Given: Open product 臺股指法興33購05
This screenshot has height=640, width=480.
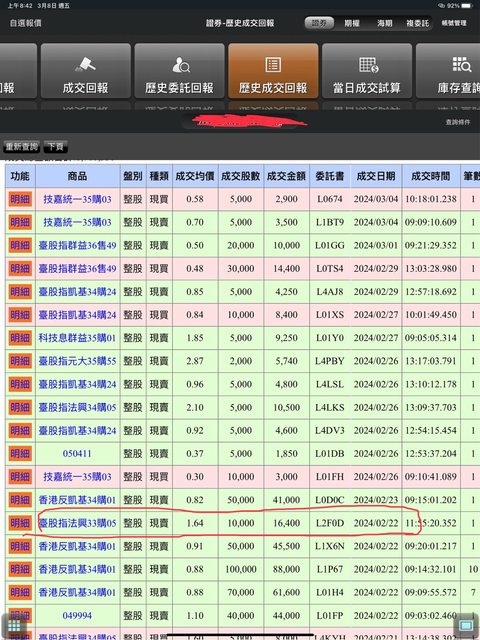Looking at the screenshot, I should pyautogui.click(x=78, y=523).
